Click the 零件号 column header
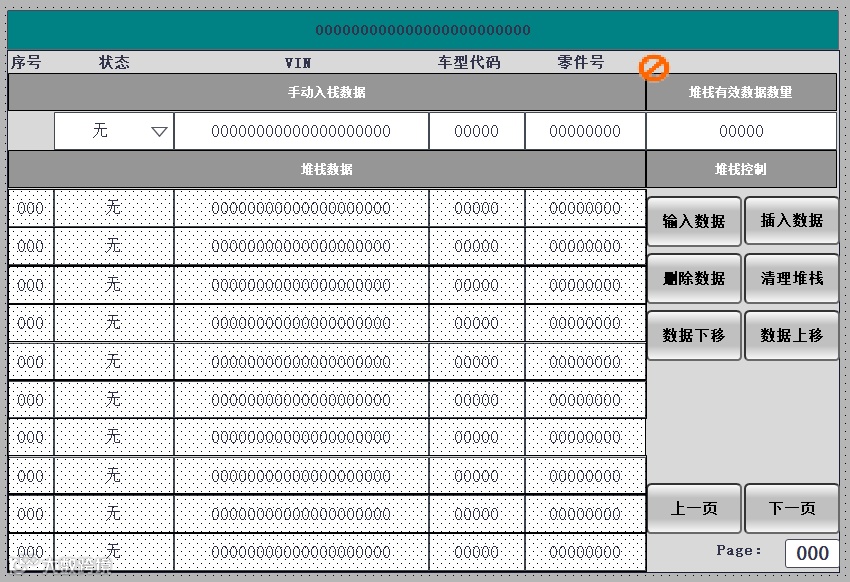The height and width of the screenshot is (582, 850). click(x=581, y=62)
